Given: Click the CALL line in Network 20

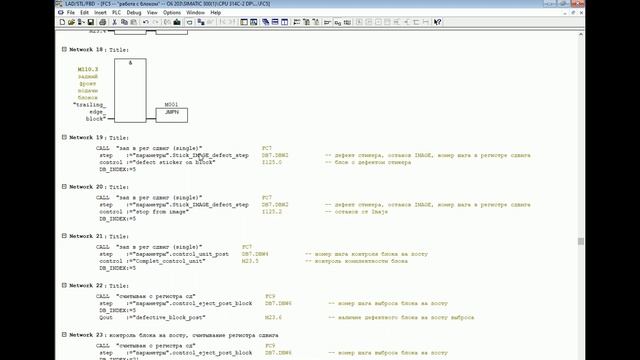Looking at the screenshot, I should (149, 198).
